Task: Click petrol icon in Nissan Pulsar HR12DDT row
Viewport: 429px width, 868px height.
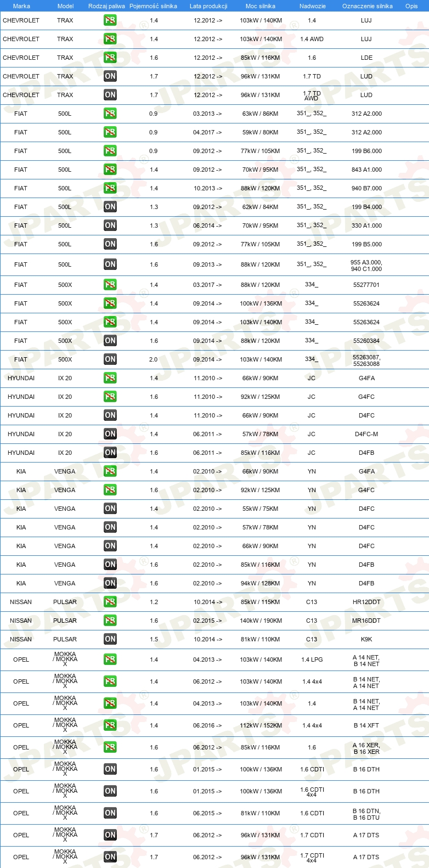Action: (x=110, y=602)
